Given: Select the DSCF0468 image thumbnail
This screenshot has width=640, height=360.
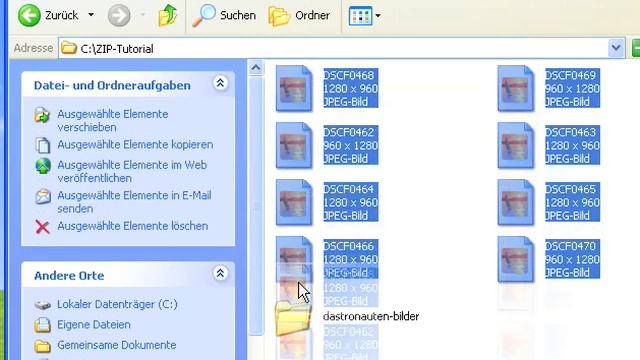Looking at the screenshot, I should click(x=294, y=89).
